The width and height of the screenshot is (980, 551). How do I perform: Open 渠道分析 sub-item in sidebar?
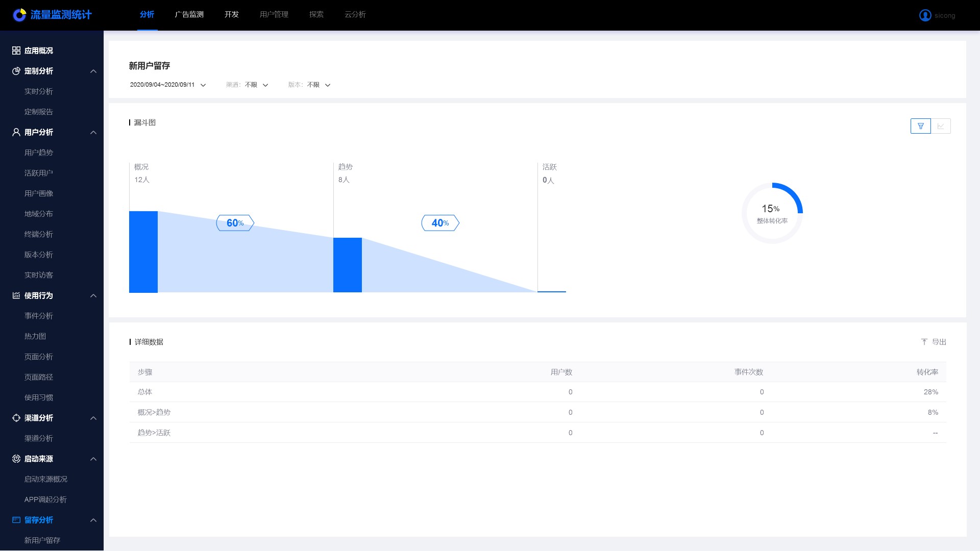tap(39, 438)
